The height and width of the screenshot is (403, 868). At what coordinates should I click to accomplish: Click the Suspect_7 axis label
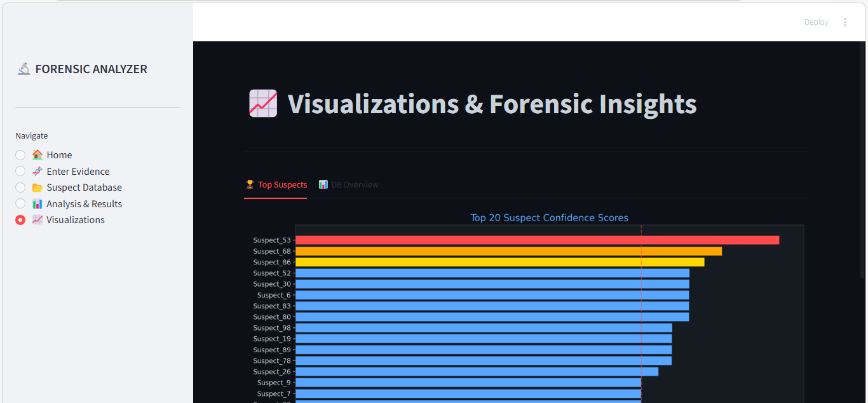pos(274,394)
